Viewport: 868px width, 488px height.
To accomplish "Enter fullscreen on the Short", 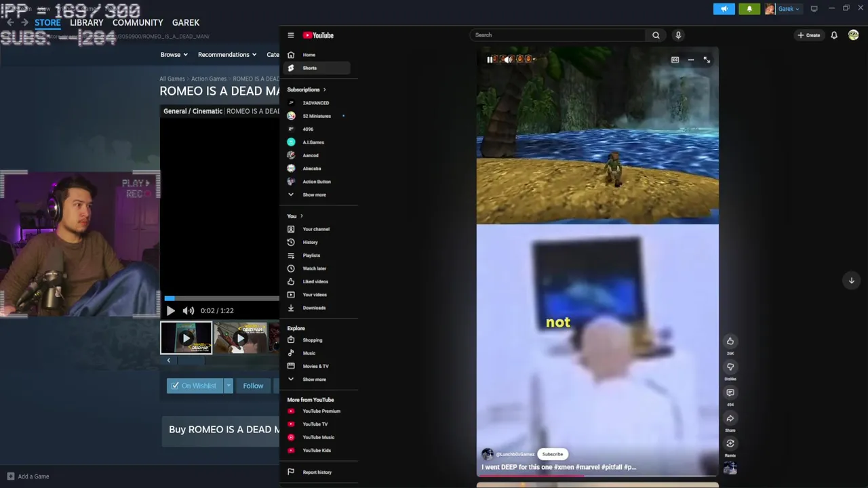I will 707,60.
